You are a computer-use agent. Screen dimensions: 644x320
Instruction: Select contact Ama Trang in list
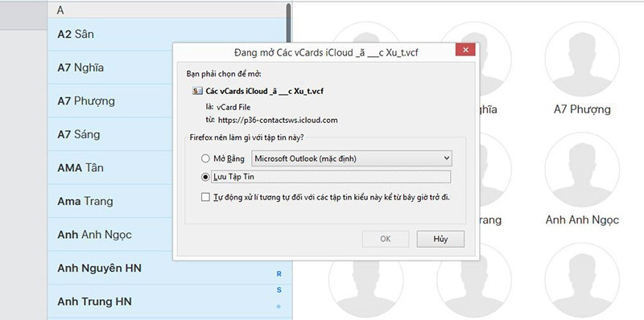[169, 202]
